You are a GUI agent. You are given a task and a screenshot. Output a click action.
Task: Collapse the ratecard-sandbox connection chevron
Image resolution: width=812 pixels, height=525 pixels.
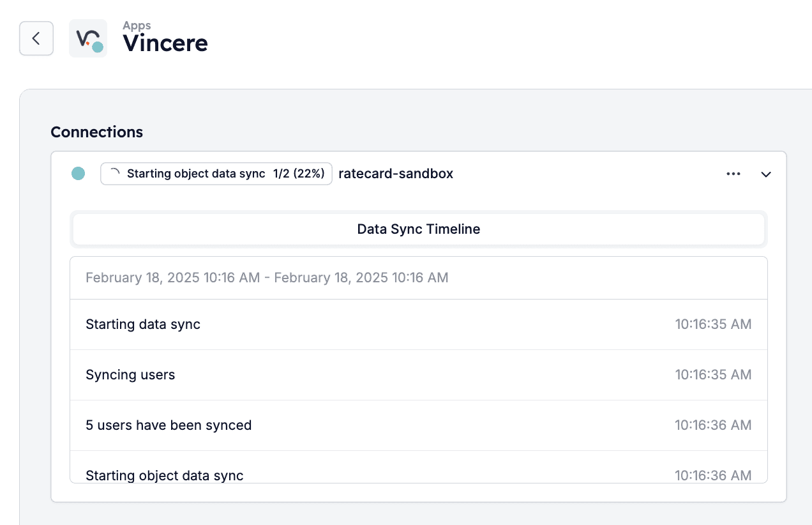[x=766, y=174]
